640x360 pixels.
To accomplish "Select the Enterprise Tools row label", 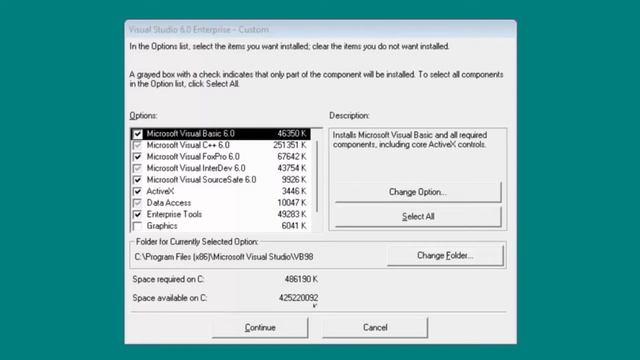I will tap(174, 214).
